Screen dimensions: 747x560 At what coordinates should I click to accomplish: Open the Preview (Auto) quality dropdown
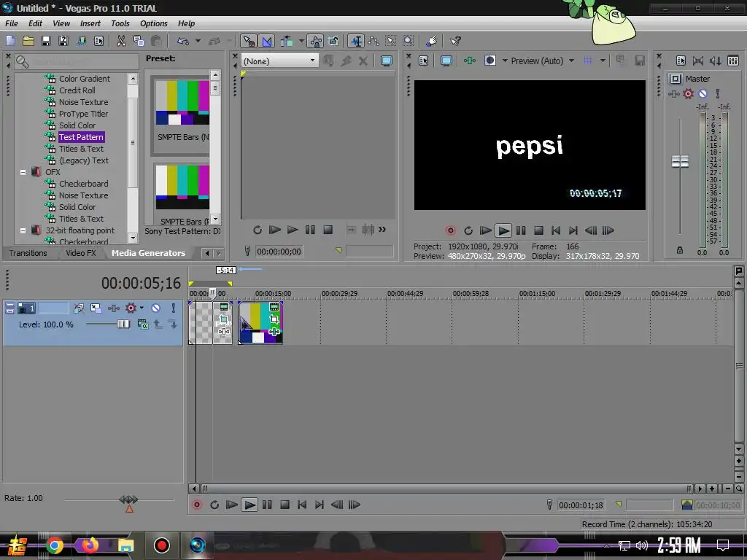[x=571, y=61]
